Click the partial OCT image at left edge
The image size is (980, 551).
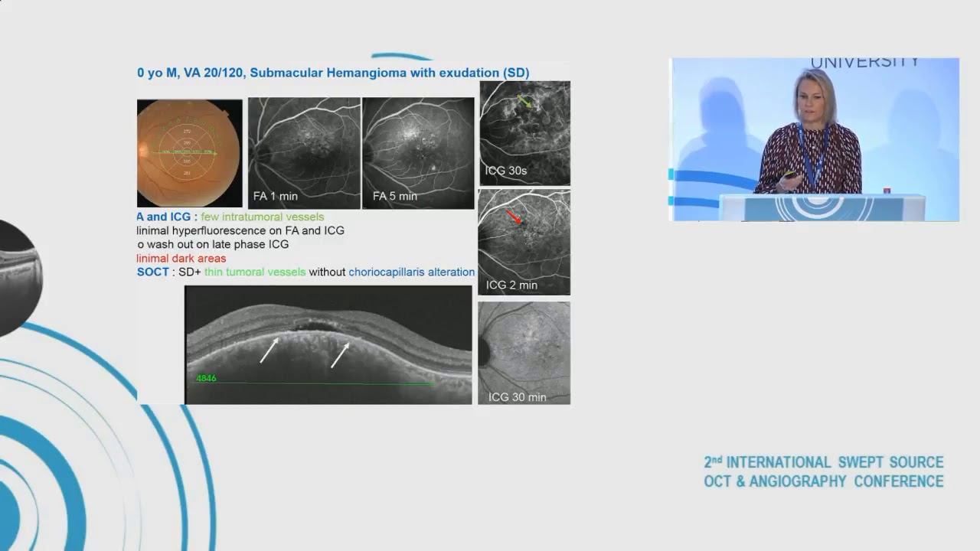21,278
